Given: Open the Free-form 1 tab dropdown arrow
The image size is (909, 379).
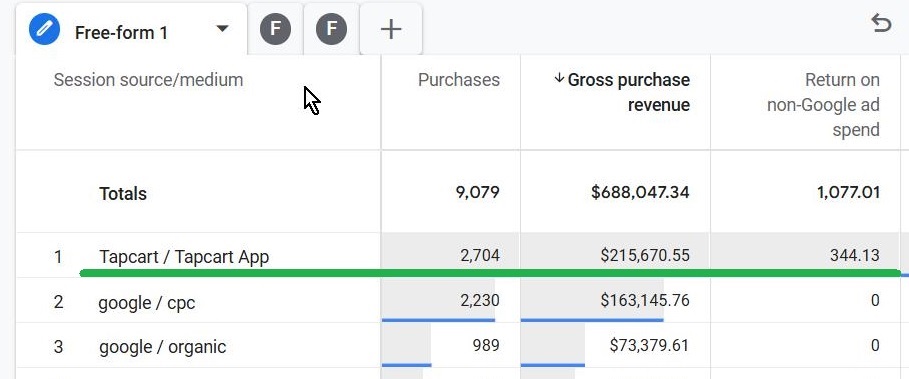Looking at the screenshot, I should click(x=222, y=28).
